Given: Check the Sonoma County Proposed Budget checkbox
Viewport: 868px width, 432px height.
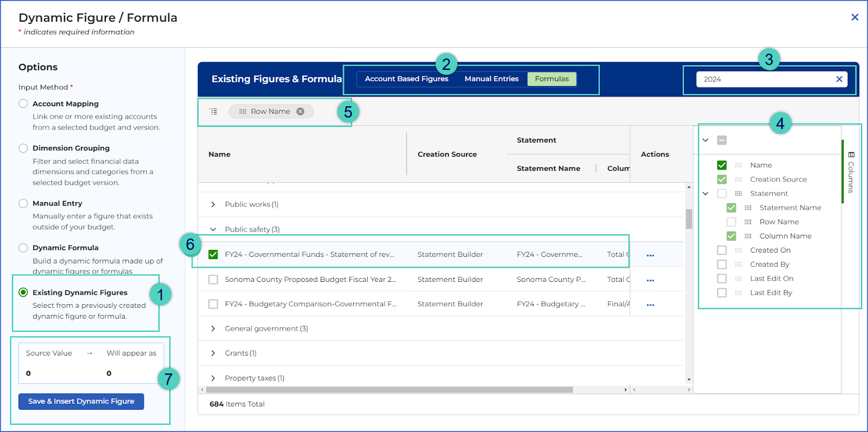Looking at the screenshot, I should [213, 279].
